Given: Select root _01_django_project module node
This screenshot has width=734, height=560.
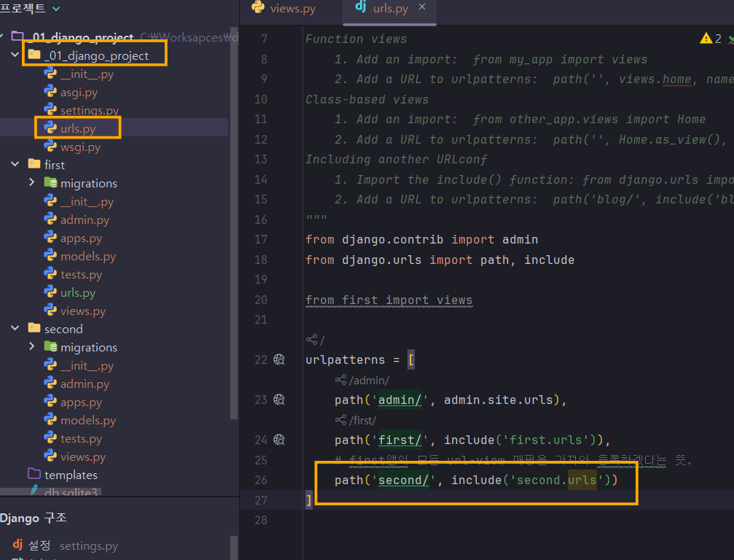Looking at the screenshot, I should click(x=83, y=37).
